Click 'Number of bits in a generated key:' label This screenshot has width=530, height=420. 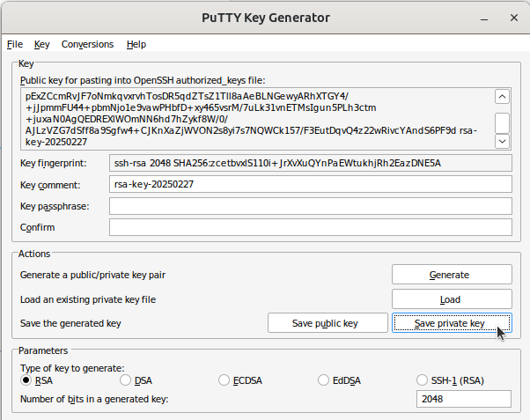click(94, 399)
